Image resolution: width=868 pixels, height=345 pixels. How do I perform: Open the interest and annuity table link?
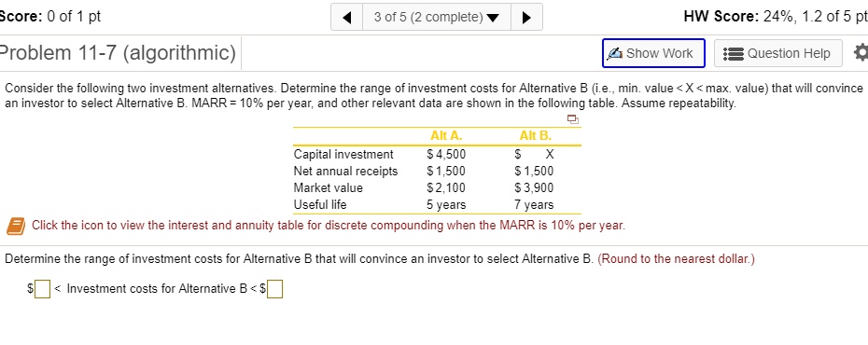pyautogui.click(x=329, y=226)
